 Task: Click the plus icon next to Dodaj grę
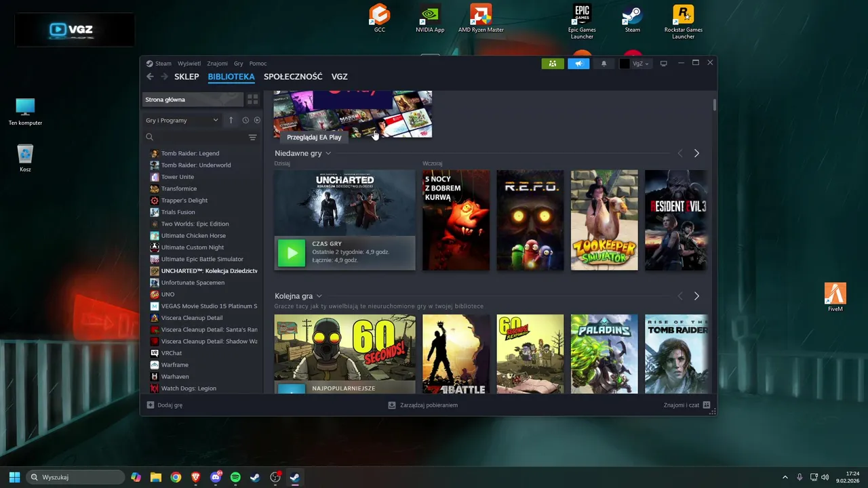(x=151, y=405)
